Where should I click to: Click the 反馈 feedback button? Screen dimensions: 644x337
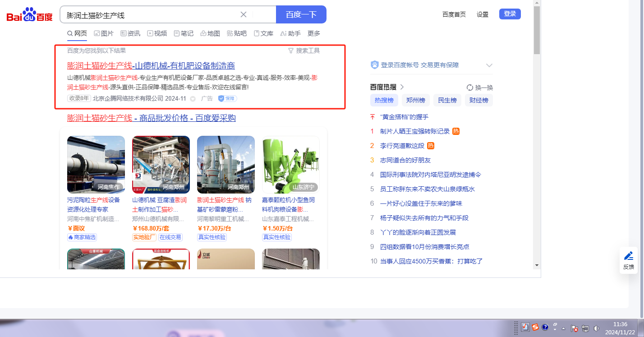(629, 261)
